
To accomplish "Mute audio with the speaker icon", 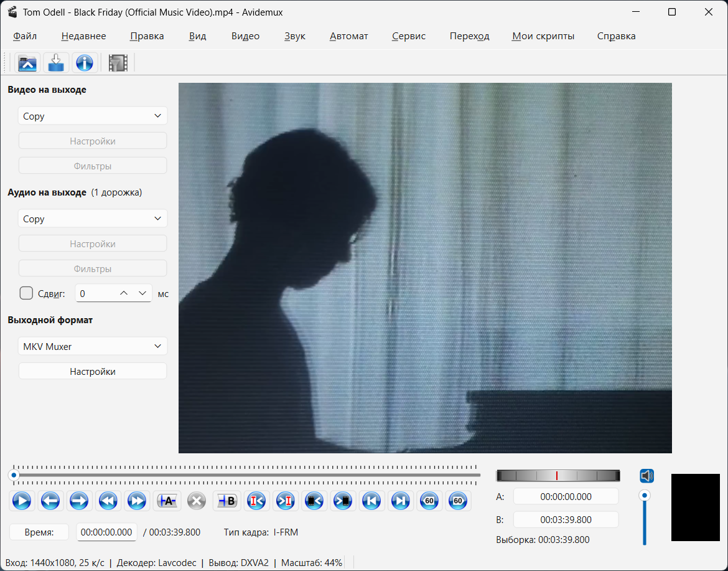I will 646,476.
